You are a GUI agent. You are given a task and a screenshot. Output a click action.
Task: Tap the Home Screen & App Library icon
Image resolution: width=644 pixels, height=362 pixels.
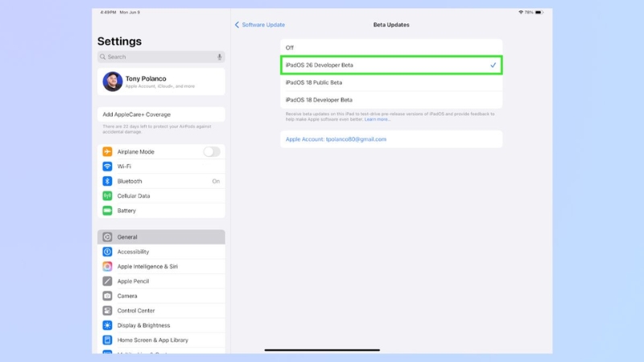pos(107,339)
